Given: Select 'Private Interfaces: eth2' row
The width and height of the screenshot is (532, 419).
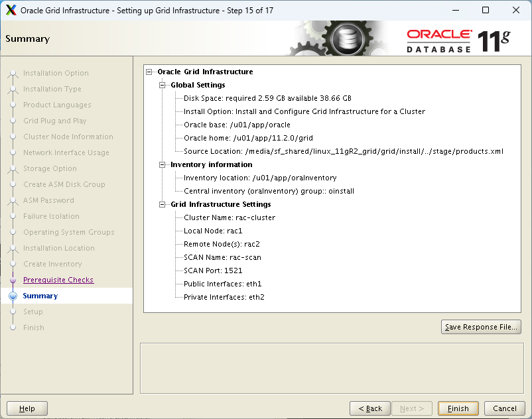Looking at the screenshot, I should click(224, 297).
